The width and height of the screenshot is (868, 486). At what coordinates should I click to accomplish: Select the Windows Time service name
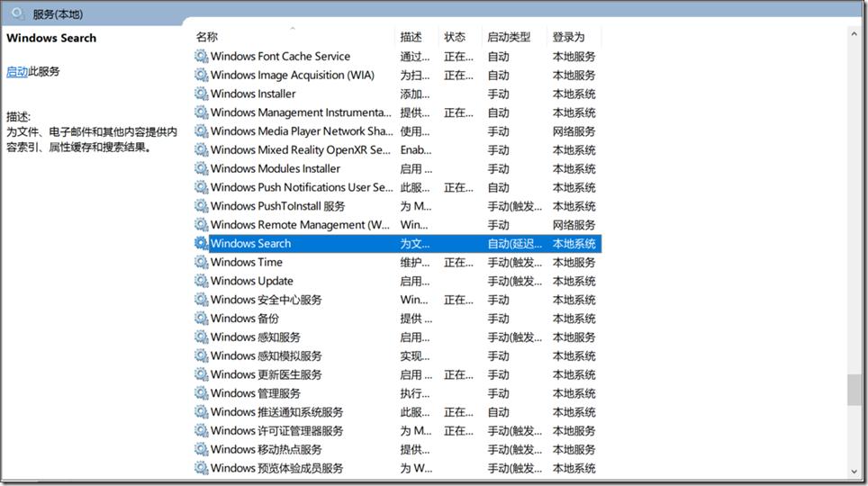247,262
